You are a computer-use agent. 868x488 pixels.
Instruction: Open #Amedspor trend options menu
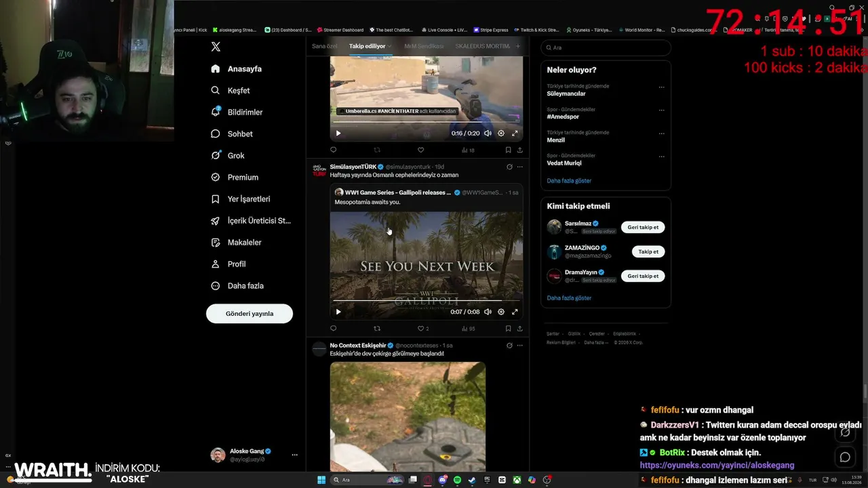click(x=661, y=110)
